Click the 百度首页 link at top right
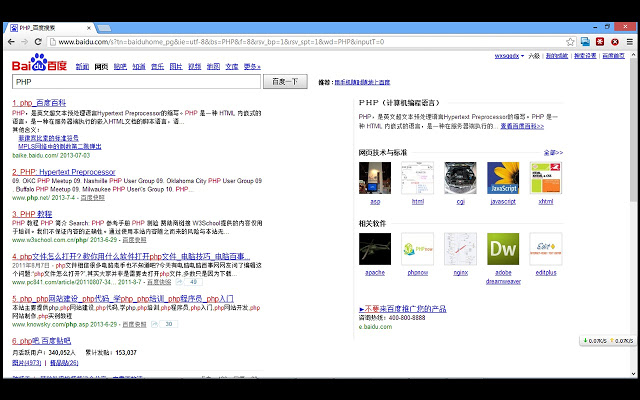Screen dimensions: 640x400 coord(613,56)
